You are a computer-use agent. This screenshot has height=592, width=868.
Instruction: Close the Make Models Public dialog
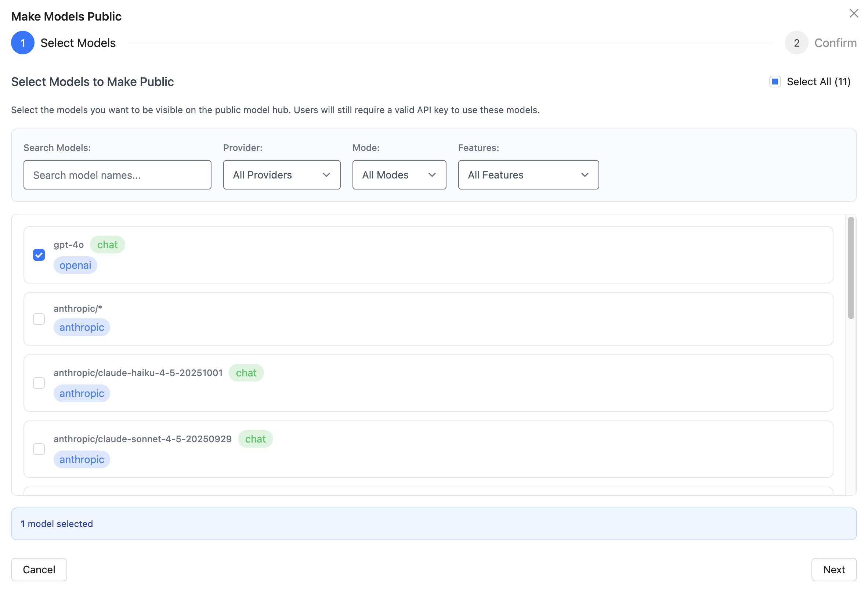(x=853, y=14)
